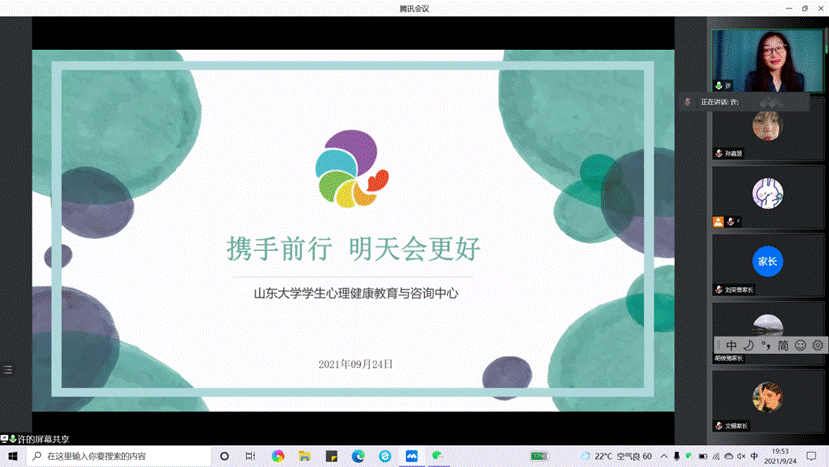Open File Explorer from the taskbar
Screen dimensions: 829x467
point(305,456)
